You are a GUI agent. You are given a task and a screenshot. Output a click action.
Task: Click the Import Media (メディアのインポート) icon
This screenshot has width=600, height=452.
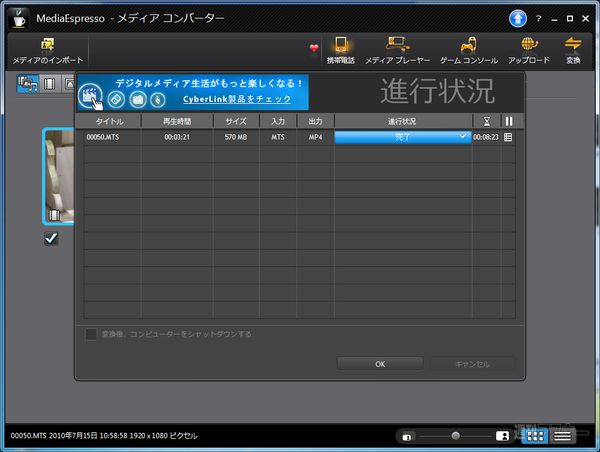point(47,45)
